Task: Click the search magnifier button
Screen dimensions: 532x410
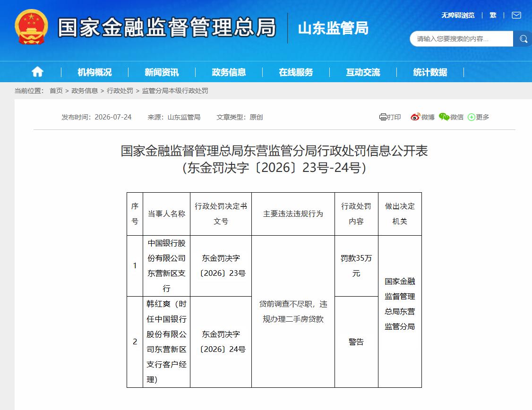Action: click(523, 39)
